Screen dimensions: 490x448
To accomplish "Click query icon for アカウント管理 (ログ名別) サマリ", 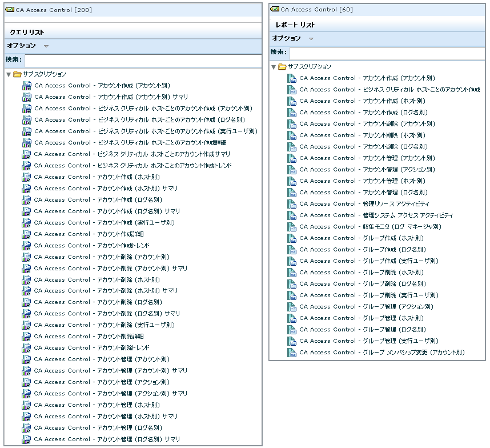I will (27, 439).
